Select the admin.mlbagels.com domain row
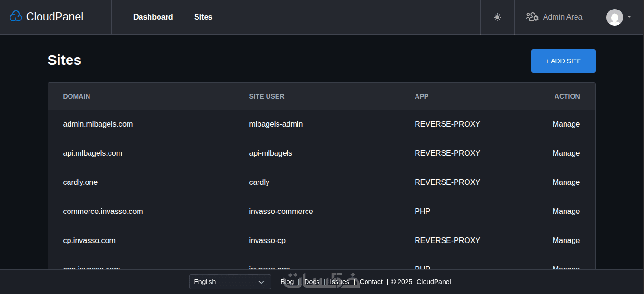The height and width of the screenshot is (294, 644). coord(98,124)
